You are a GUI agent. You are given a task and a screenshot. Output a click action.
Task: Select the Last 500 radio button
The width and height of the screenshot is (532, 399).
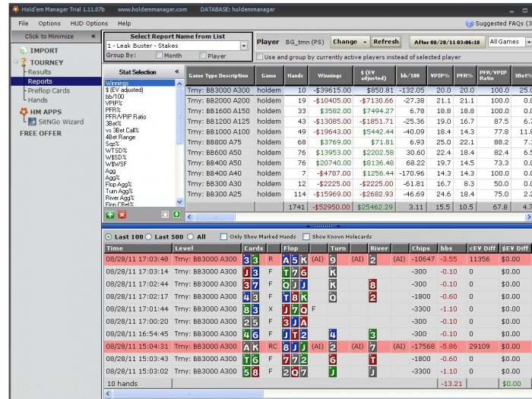[148, 237]
